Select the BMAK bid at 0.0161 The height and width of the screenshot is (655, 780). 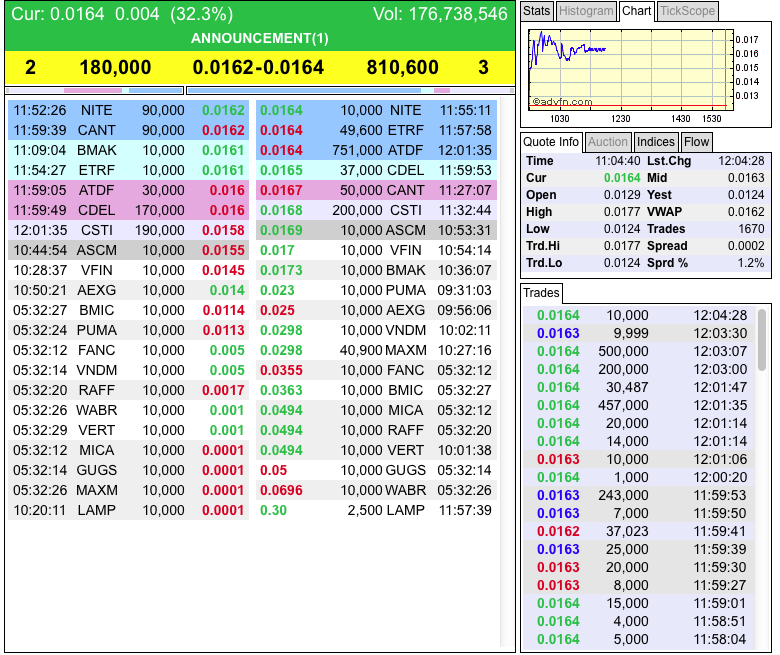pyautogui.click(x=128, y=150)
